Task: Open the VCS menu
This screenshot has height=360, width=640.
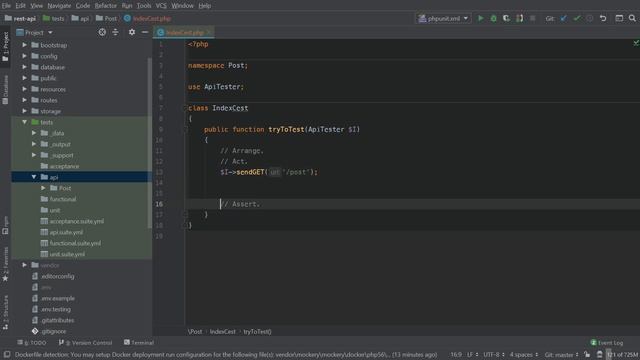Action: point(161,6)
